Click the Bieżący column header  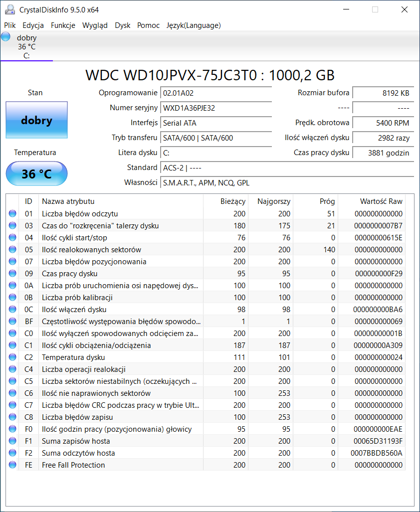pyautogui.click(x=226, y=201)
